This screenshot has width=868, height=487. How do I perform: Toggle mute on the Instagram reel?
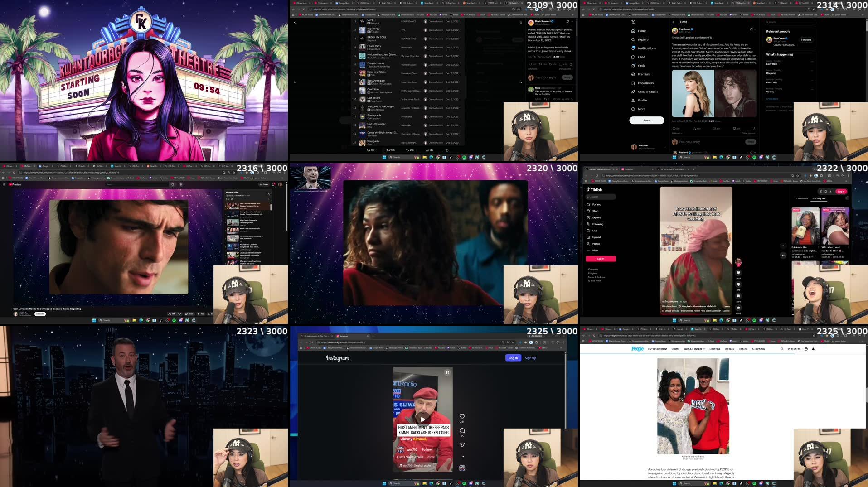pyautogui.click(x=447, y=372)
